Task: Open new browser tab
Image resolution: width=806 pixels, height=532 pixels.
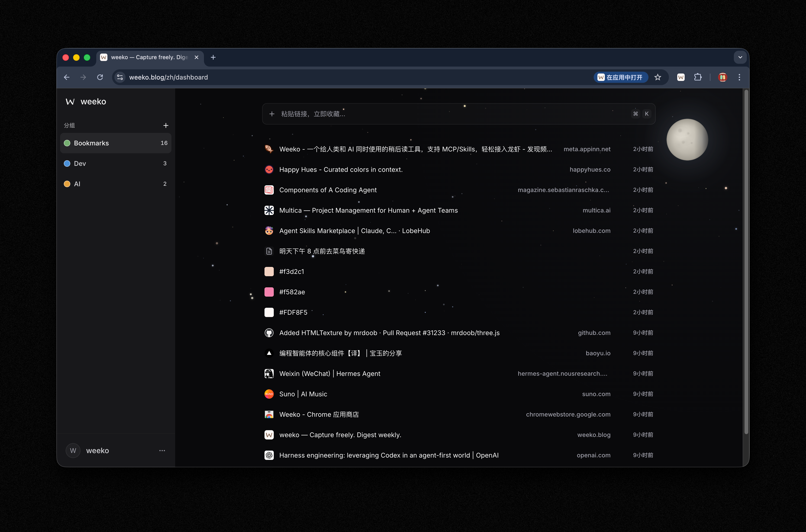Action: 213,57
